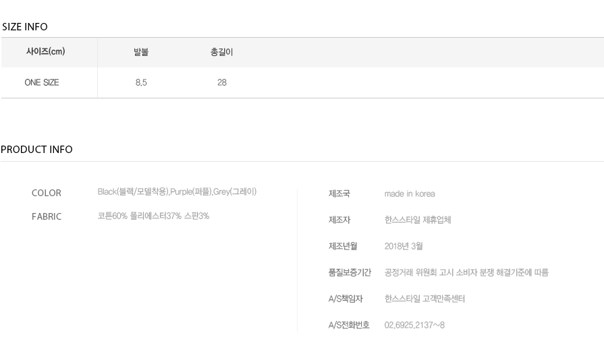
Task: Click the PRODUCT INFO heading
Action: pyautogui.click(x=36, y=149)
